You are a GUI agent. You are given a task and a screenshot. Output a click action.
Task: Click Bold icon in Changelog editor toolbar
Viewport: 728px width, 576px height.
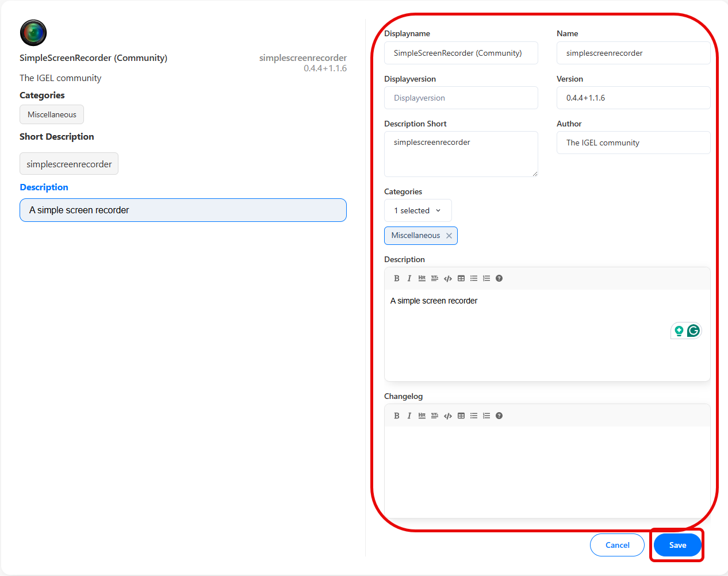point(397,416)
